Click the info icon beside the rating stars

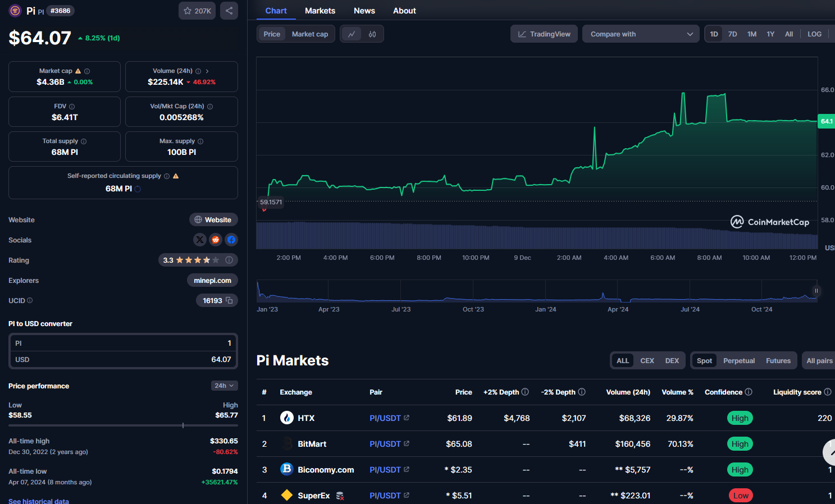(x=229, y=260)
